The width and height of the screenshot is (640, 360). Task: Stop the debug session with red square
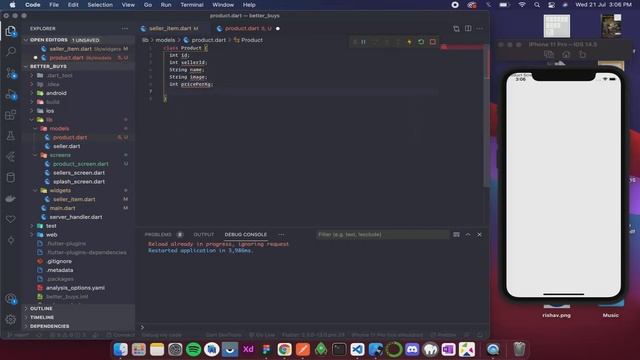tap(433, 42)
